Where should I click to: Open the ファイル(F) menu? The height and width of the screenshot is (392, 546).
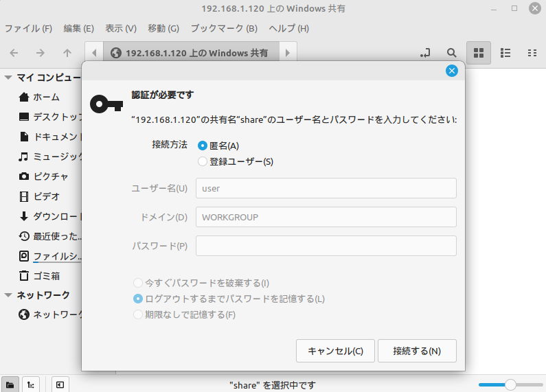tap(29, 28)
